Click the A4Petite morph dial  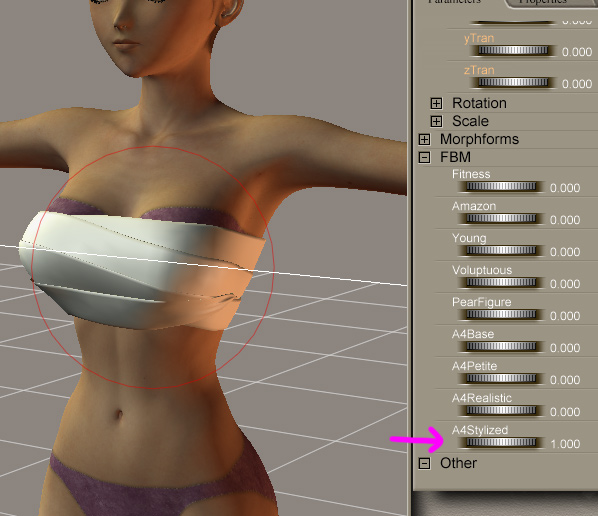click(501, 379)
